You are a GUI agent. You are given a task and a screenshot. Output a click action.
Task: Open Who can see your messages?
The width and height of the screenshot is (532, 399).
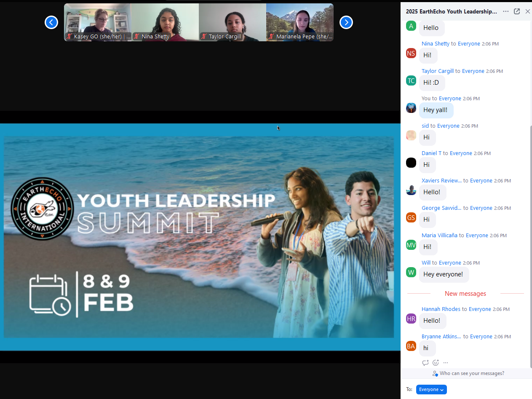tap(472, 373)
